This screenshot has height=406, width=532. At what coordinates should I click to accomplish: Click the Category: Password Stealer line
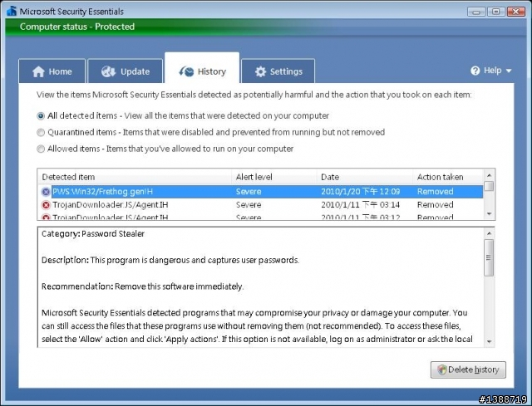tap(93, 234)
